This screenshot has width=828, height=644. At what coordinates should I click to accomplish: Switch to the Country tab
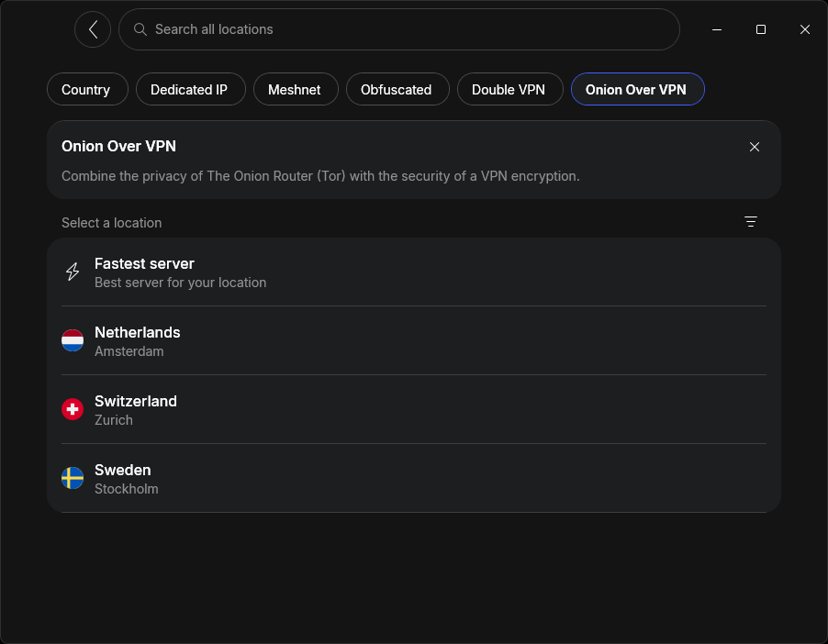pyautogui.click(x=87, y=89)
